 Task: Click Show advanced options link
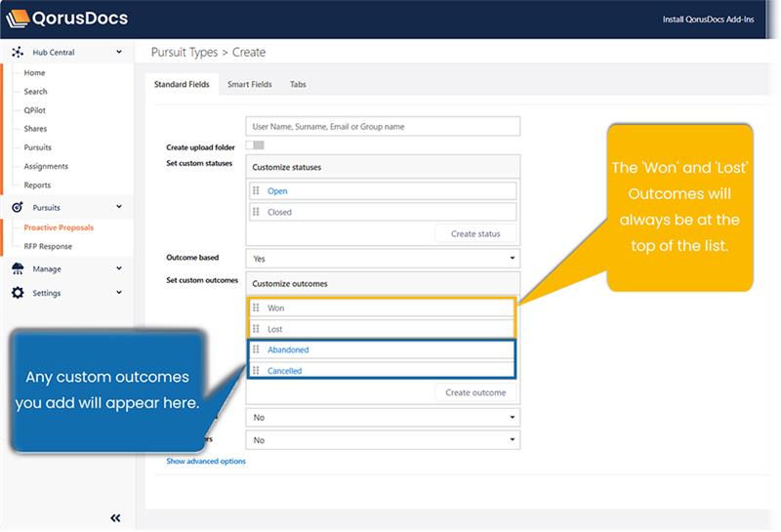click(x=206, y=461)
